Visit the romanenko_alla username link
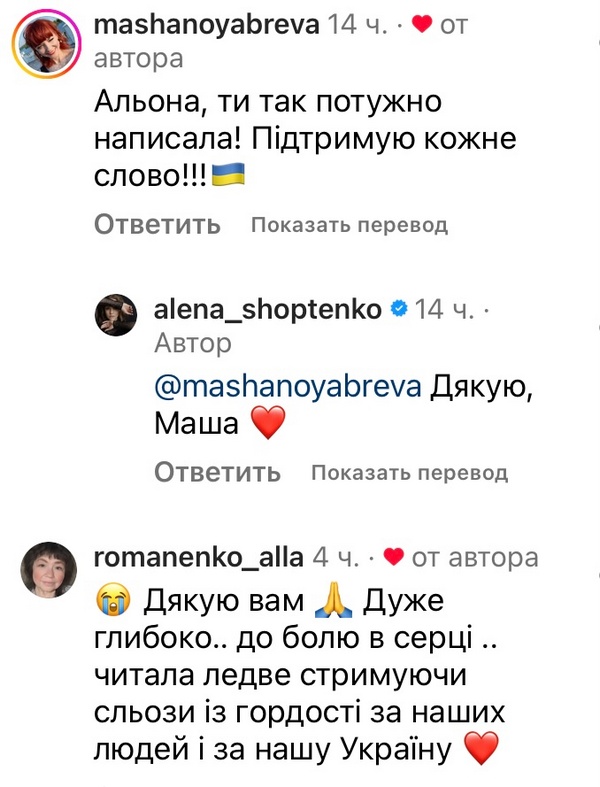This screenshot has height=787, width=600. (196, 557)
